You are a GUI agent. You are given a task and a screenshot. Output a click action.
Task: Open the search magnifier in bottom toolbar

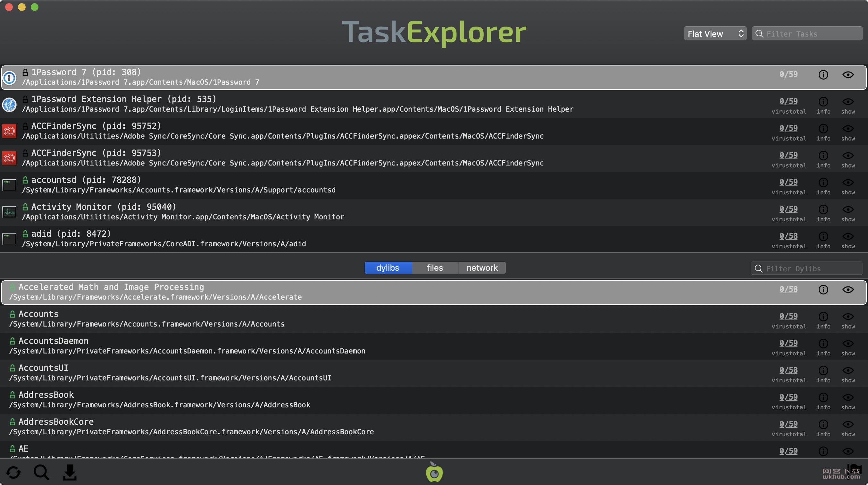pos(41,472)
